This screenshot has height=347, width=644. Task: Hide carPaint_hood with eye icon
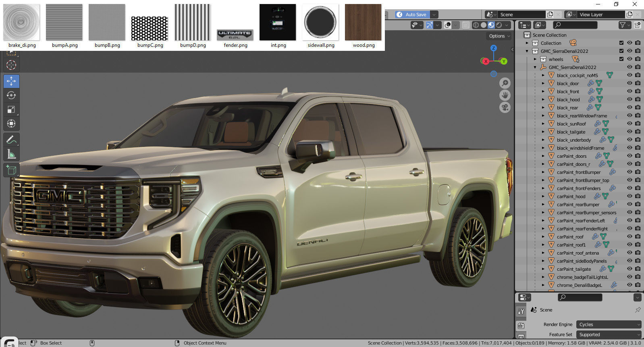tap(629, 196)
